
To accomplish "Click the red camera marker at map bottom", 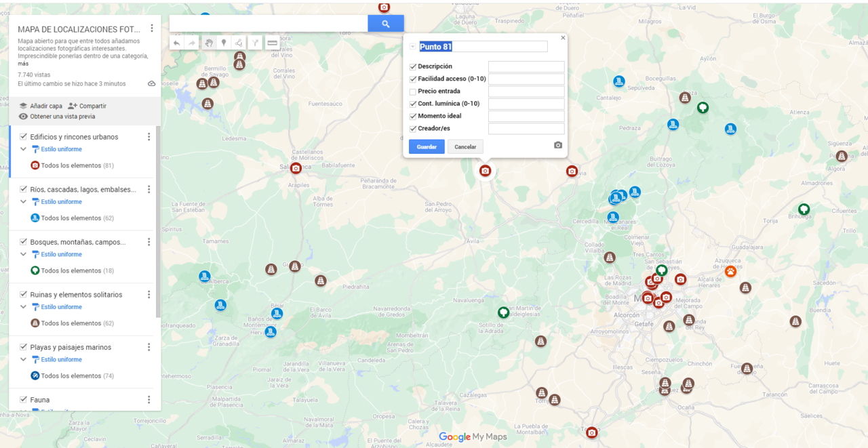I will tap(591, 432).
